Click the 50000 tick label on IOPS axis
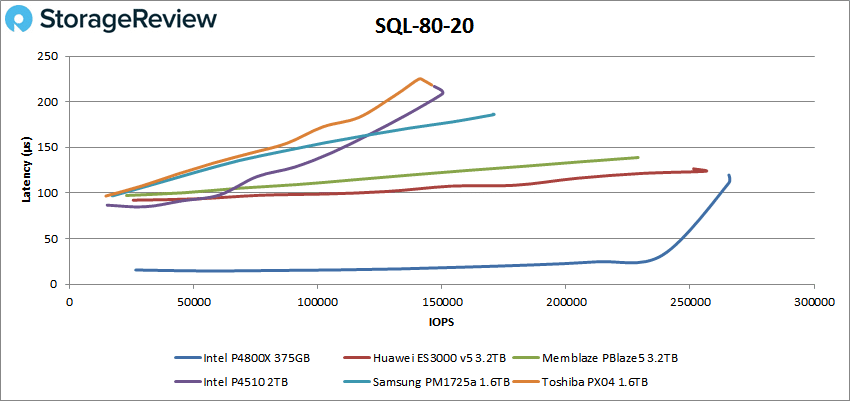This screenshot has width=850, height=401. click(194, 302)
